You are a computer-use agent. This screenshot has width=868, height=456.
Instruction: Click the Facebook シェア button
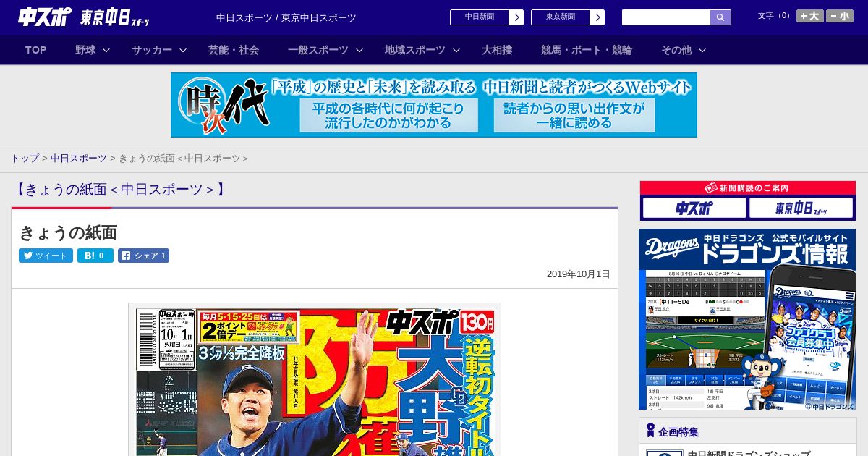pos(143,256)
